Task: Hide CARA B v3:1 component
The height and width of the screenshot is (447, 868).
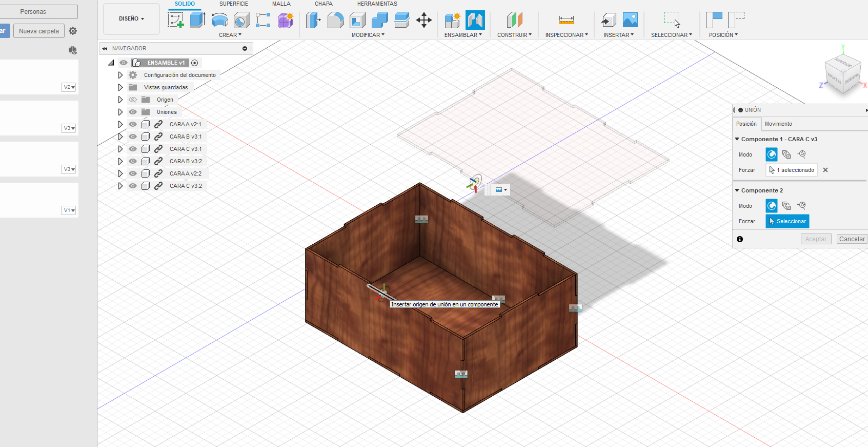Action: (x=133, y=137)
